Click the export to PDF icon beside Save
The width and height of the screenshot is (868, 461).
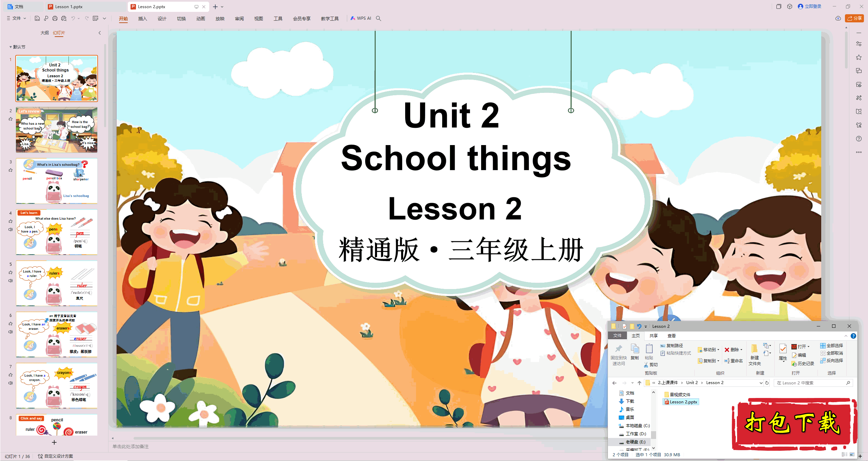click(46, 18)
